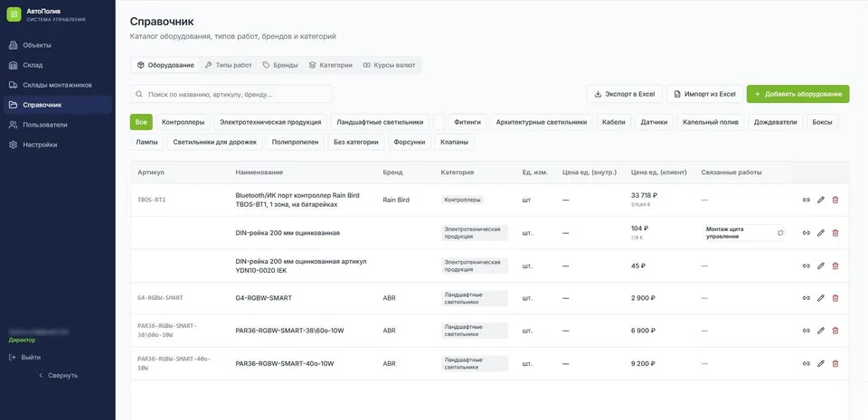Delete the DIN-рейка 104 ₽ row

835,233
